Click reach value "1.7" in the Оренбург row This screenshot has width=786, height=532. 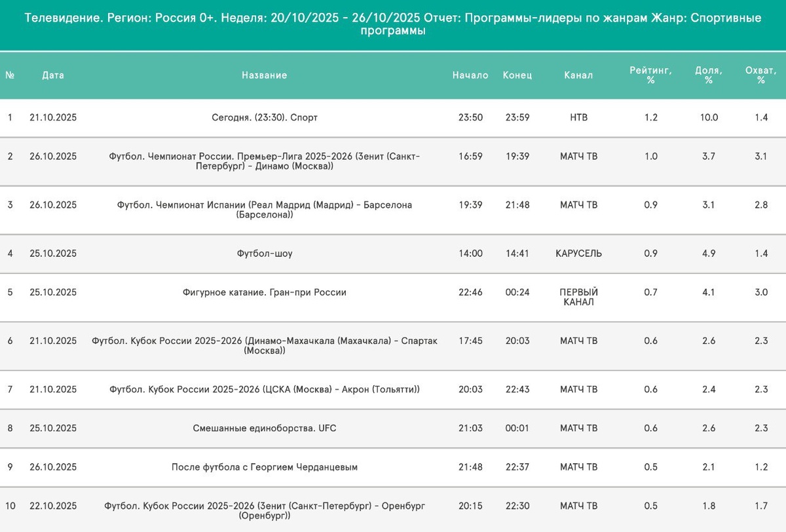[x=761, y=506]
